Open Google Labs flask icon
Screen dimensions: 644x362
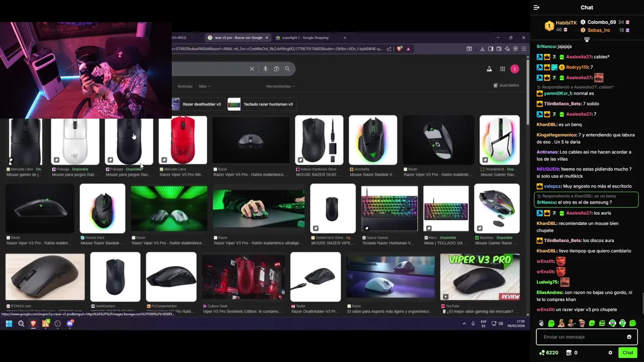pos(489,69)
